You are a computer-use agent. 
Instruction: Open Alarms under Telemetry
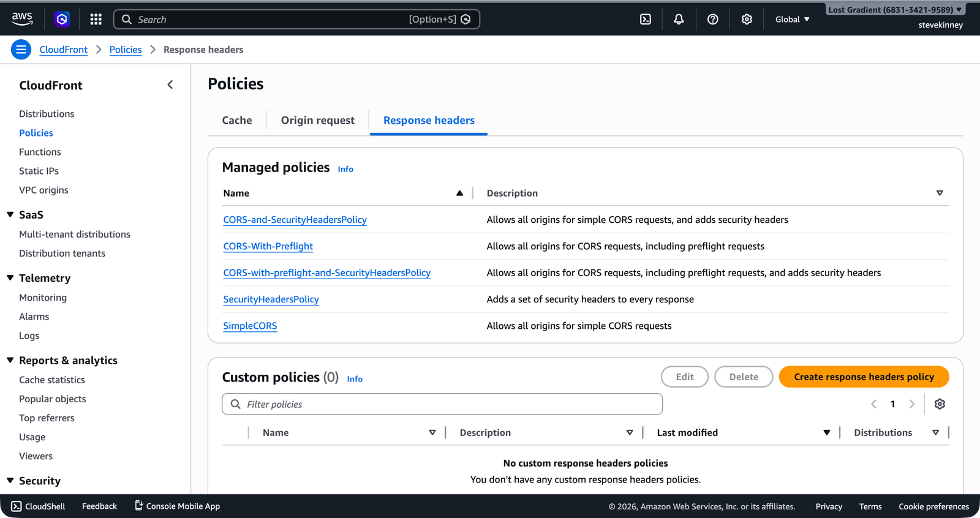[x=34, y=317]
